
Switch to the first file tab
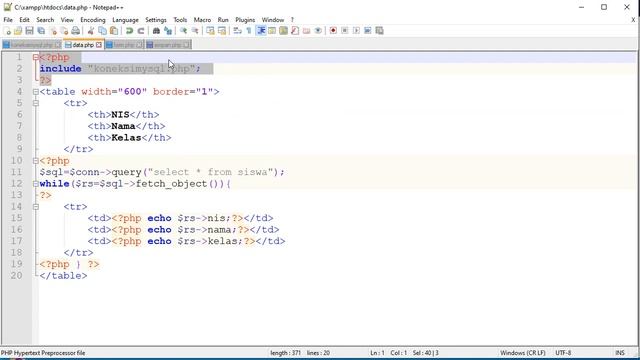32,45
